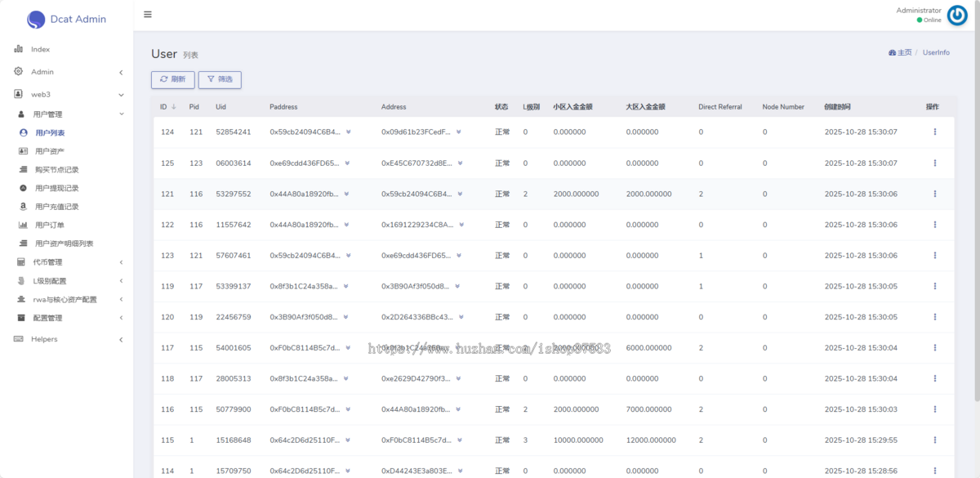
Task: Expand the rwa与核心资产配置 menu chevron
Action: 121,299
